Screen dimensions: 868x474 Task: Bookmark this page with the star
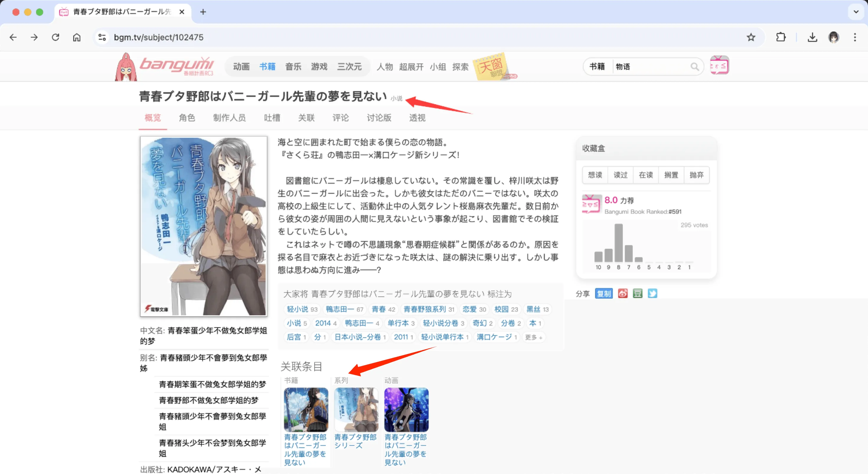pos(751,37)
